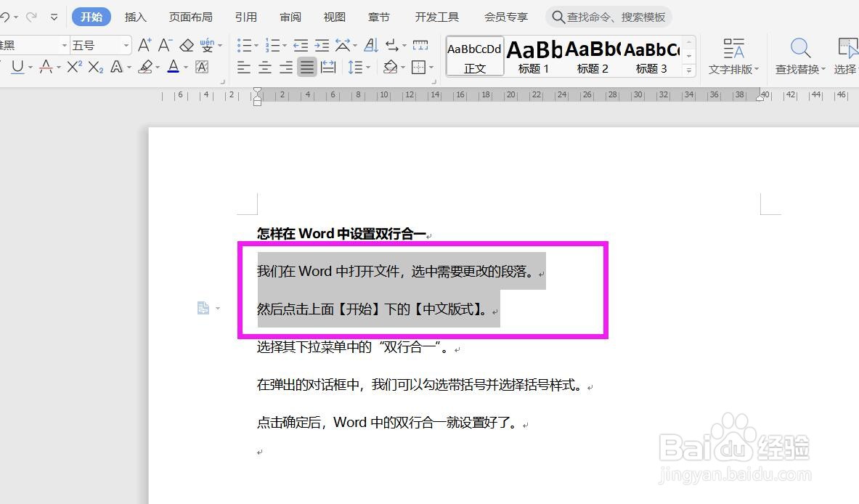Click the 选择 button
The width and height of the screenshot is (859, 504).
(x=845, y=56)
